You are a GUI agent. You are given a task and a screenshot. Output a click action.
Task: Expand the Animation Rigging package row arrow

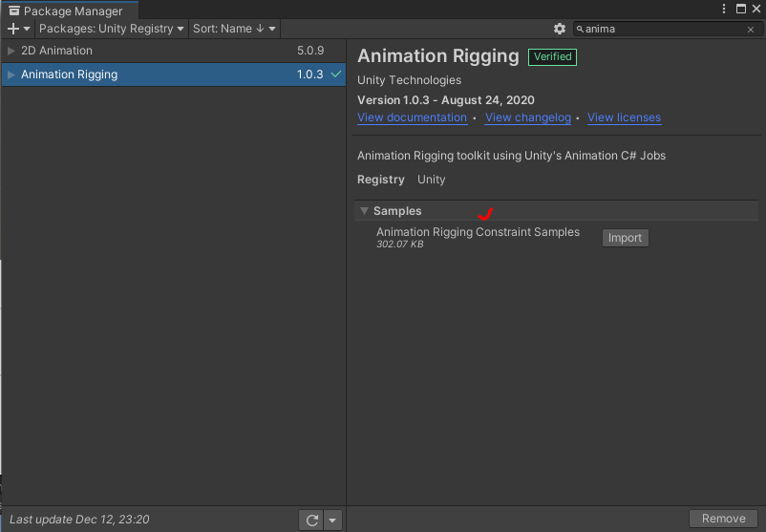click(x=11, y=74)
